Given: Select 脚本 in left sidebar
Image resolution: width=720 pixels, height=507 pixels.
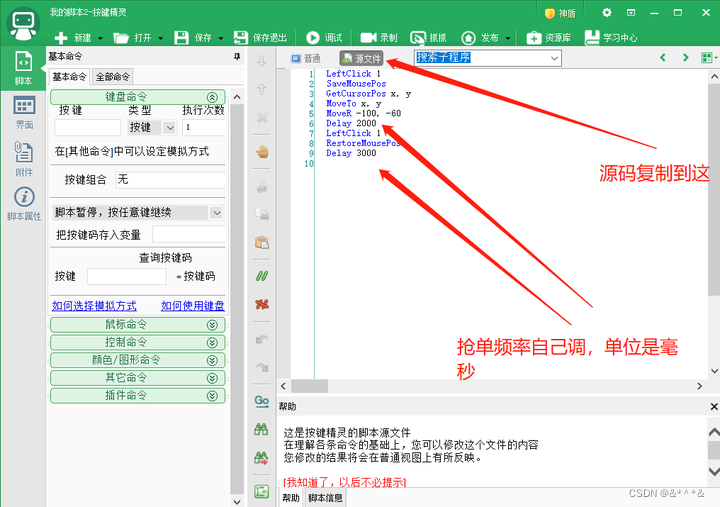Looking at the screenshot, I should click(23, 68).
